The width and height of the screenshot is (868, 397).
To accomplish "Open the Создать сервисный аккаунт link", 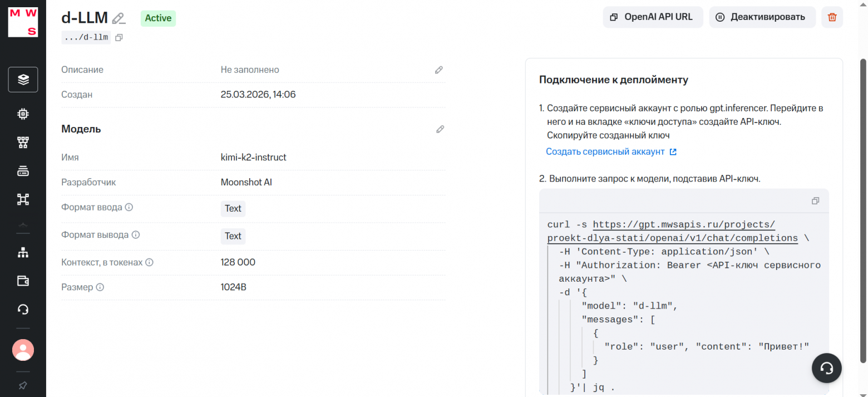I will (x=606, y=151).
